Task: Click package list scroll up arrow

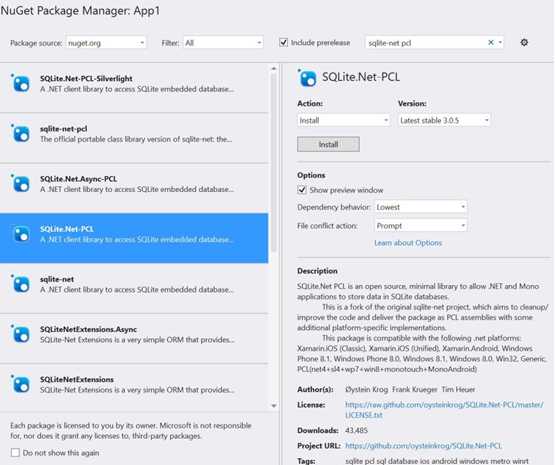Action: point(274,68)
